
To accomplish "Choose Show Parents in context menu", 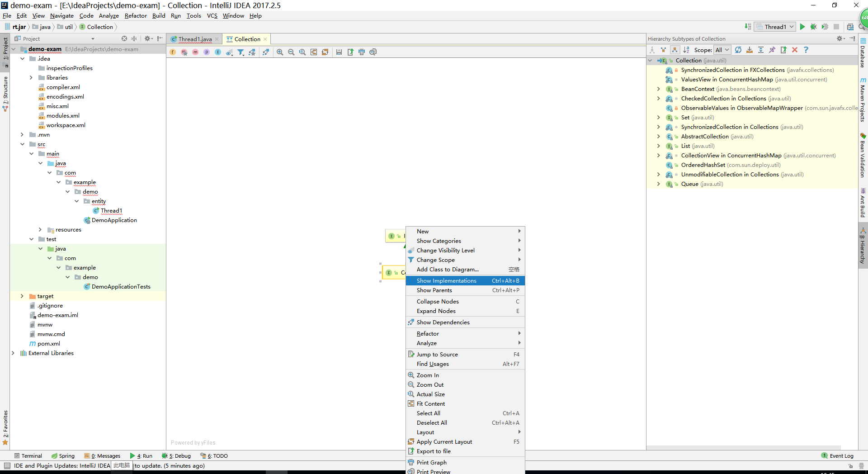I will coord(465,290).
